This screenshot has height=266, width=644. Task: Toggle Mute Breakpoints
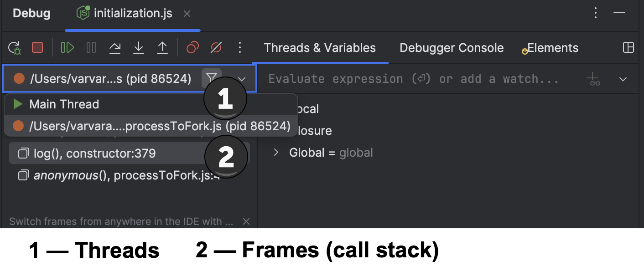[216, 47]
